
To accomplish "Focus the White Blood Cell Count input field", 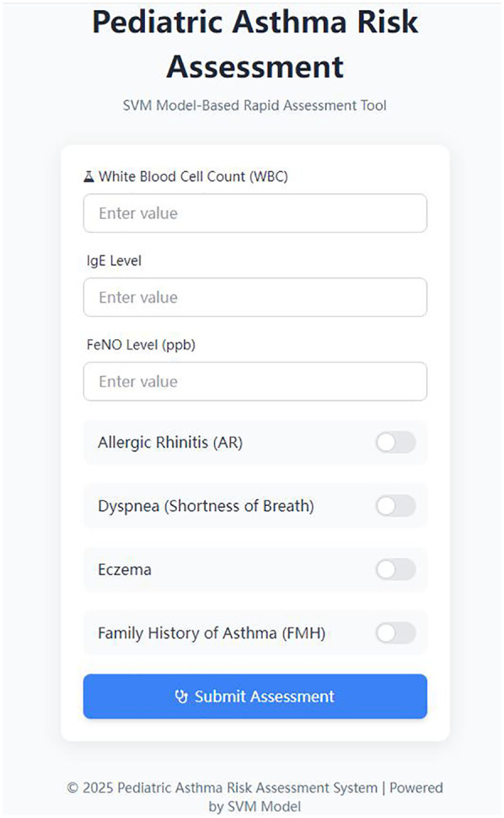I will (255, 213).
